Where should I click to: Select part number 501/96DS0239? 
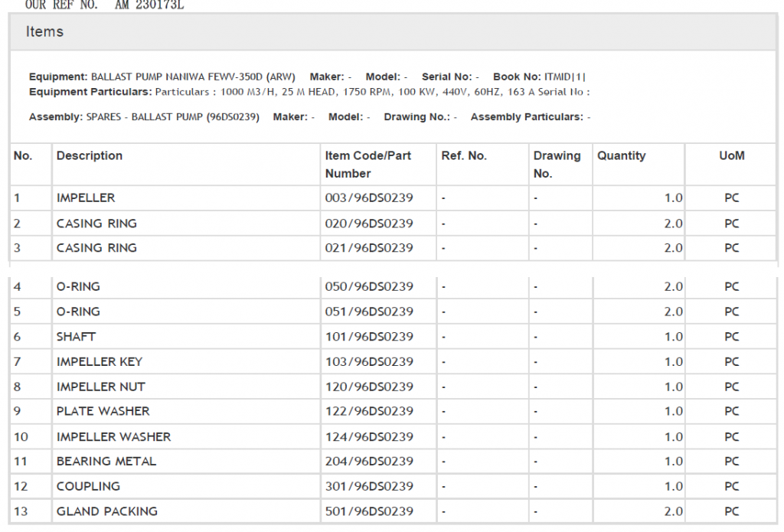click(x=369, y=511)
